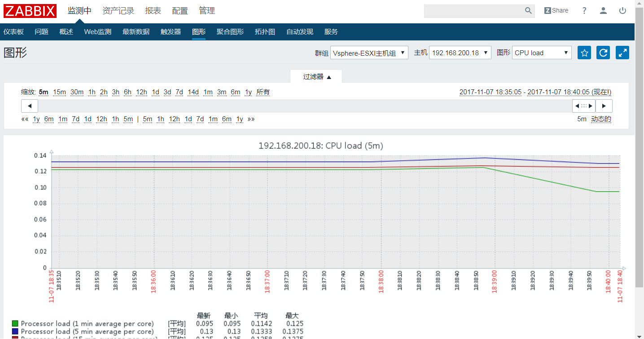Go to 概述 submenu
Viewport: 644px width, 339px height.
click(66, 32)
